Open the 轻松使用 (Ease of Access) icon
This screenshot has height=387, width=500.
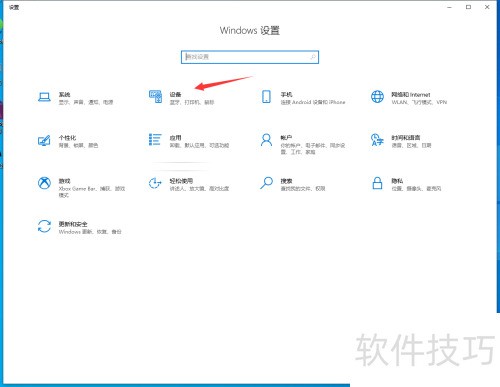click(x=155, y=183)
